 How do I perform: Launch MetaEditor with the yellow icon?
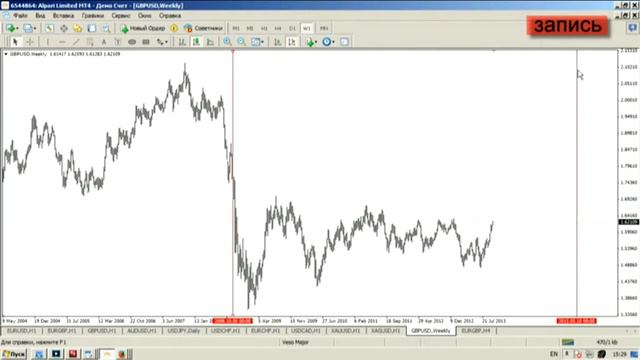[x=174, y=28]
